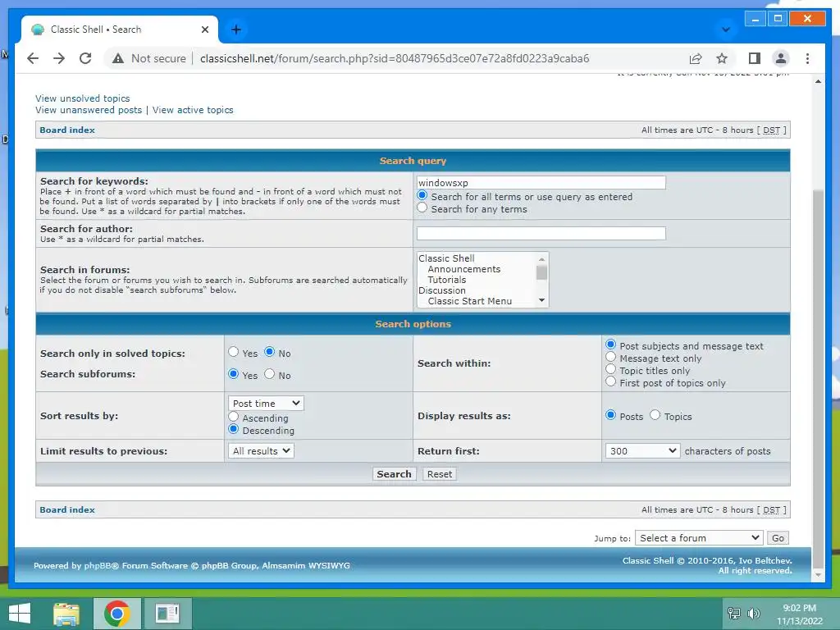Open the 'Select a forum' dropdown
This screenshot has height=630, width=840.
click(699, 538)
